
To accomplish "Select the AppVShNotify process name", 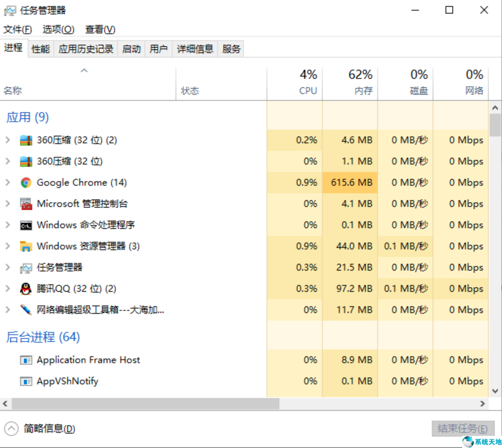I will 67,381.
